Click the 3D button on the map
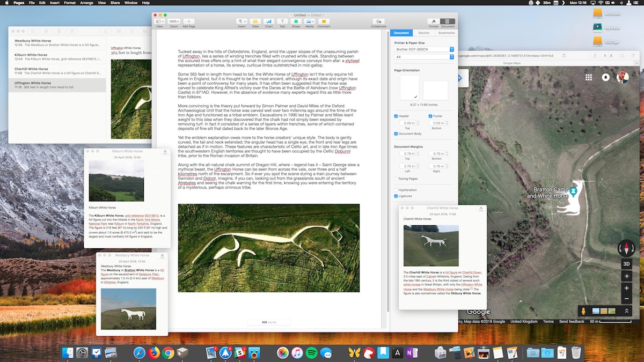This screenshot has height=362, width=644. (x=626, y=264)
